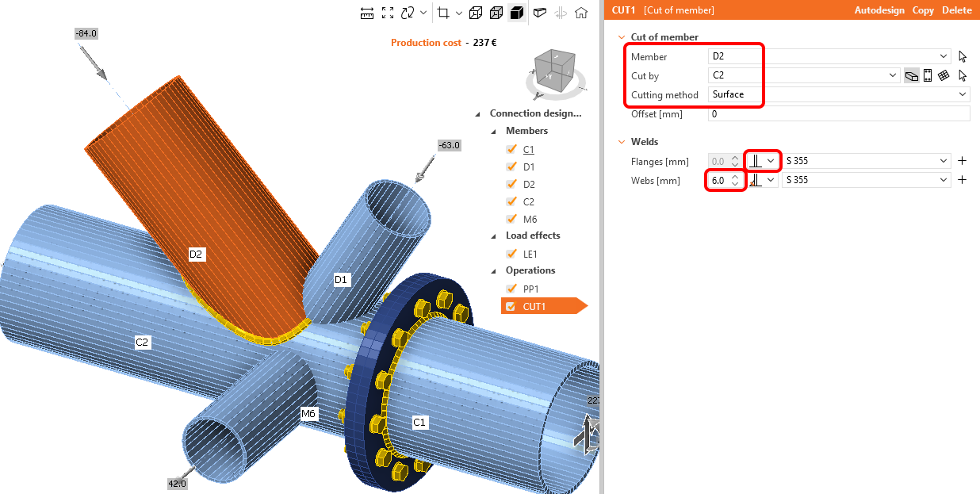Increase the Webs weld size stepper
The height and width of the screenshot is (494, 980).
click(x=735, y=177)
